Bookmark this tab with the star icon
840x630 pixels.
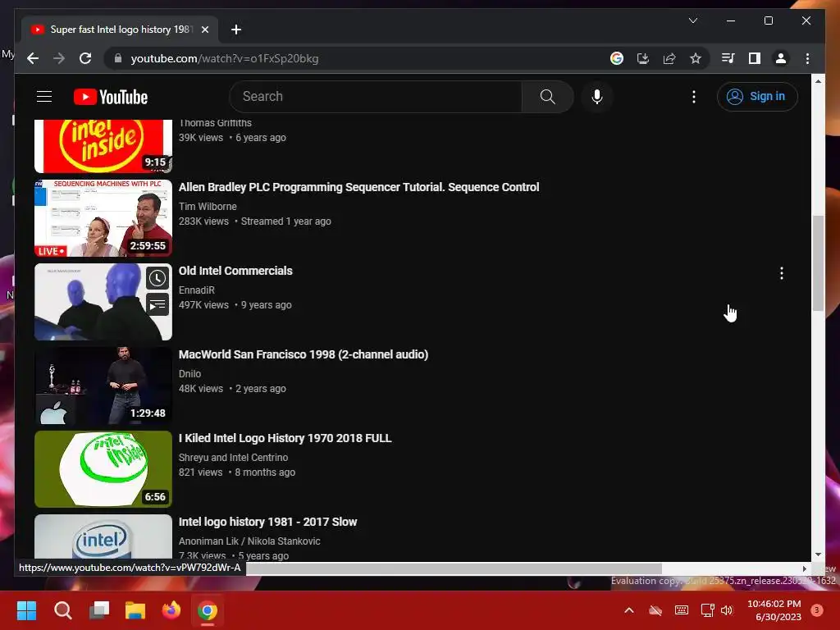pos(696,58)
